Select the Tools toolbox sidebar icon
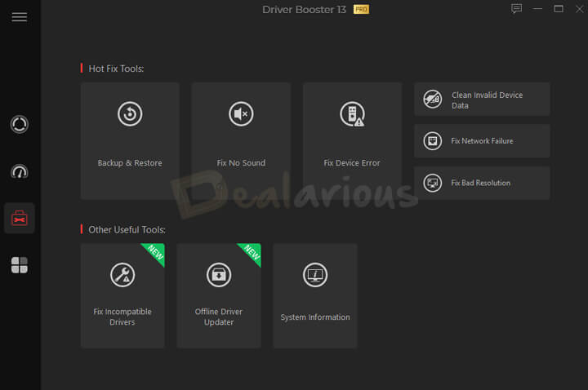Screen dimensions: 588x390 pyautogui.click(x=19, y=218)
